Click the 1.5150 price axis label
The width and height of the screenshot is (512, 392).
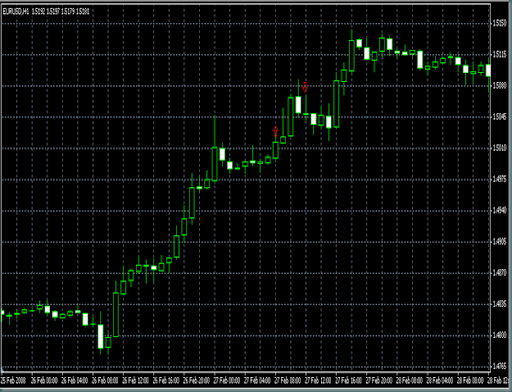click(499, 23)
